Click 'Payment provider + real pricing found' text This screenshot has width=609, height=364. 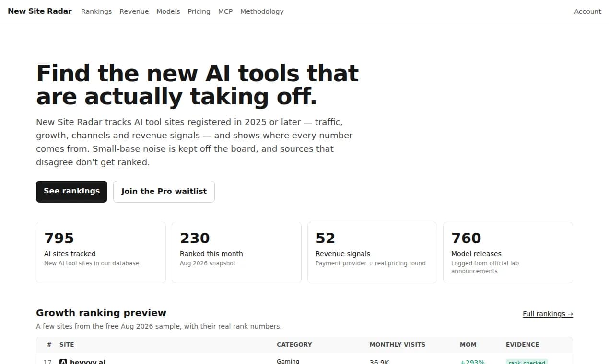371,263
